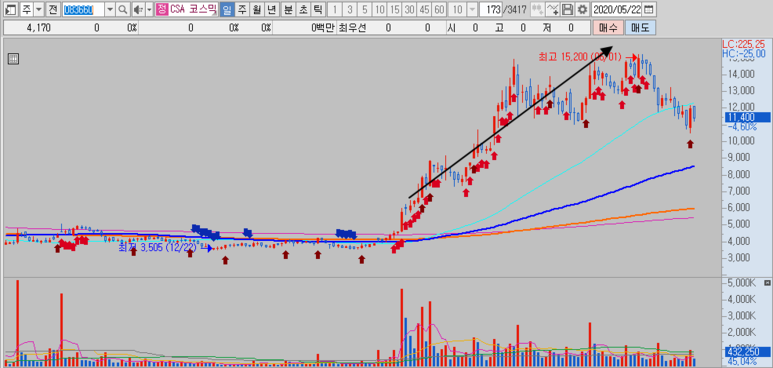The image size is (773, 368).
Task: Click the add indicator line icon
Action: pos(553,9)
